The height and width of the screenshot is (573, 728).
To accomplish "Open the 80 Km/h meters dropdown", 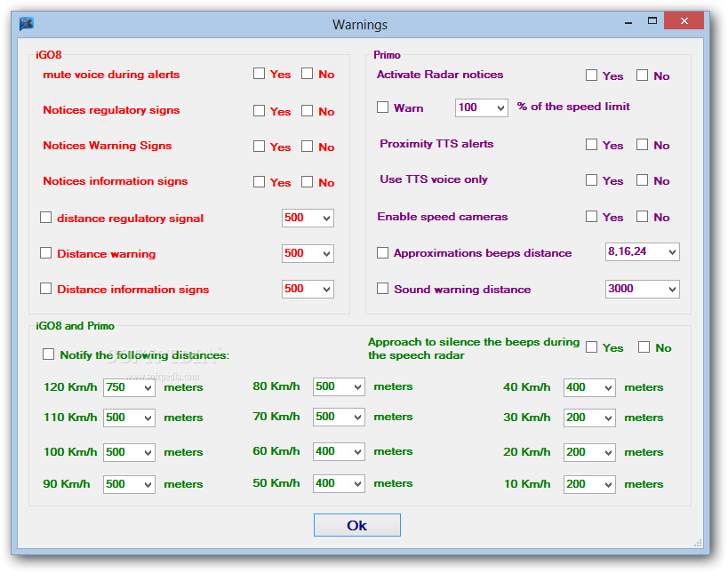I will click(339, 386).
